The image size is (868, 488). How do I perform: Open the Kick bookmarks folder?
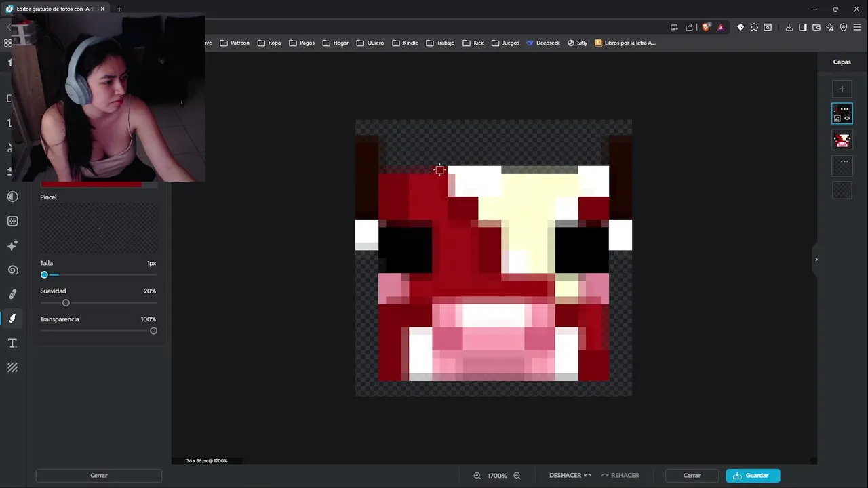(473, 43)
